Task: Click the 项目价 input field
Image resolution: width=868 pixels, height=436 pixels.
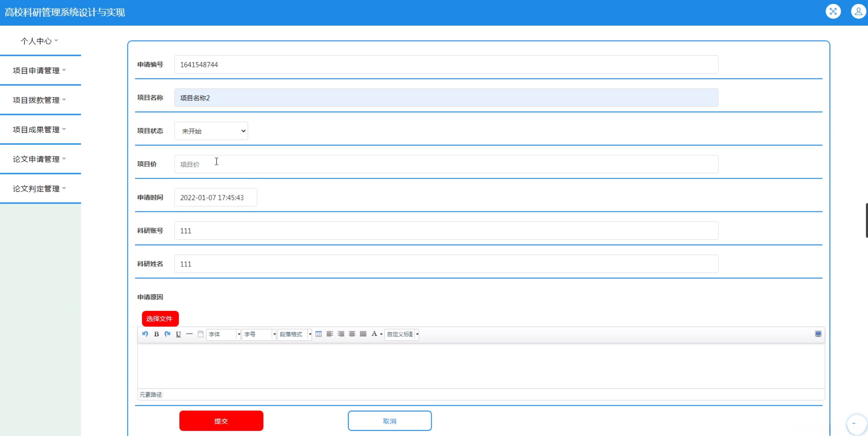Action: 446,164
